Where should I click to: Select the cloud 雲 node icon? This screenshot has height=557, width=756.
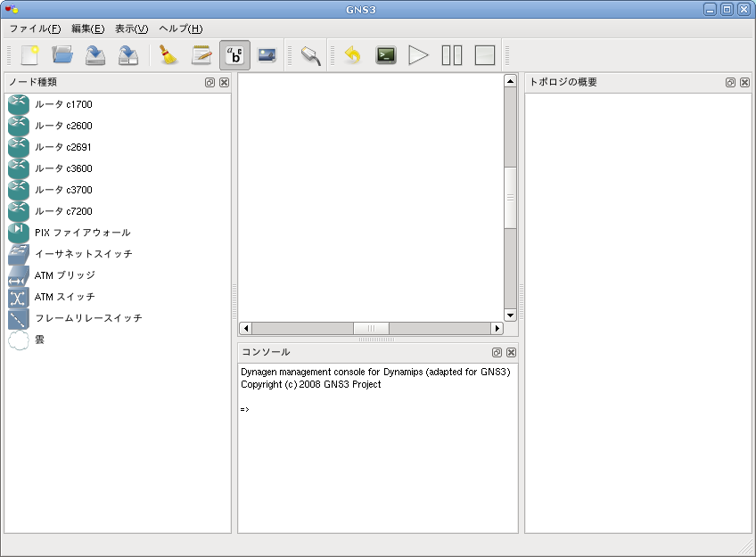pyautogui.click(x=19, y=340)
